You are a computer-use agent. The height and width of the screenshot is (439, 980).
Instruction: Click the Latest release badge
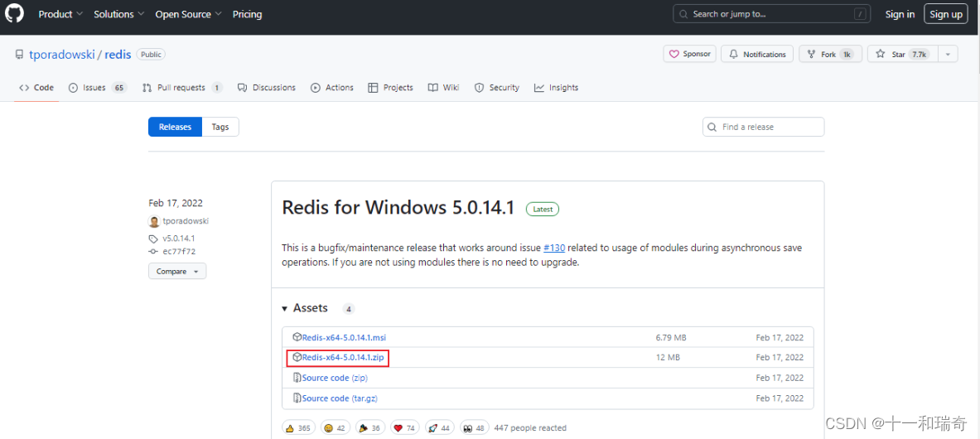(x=543, y=209)
